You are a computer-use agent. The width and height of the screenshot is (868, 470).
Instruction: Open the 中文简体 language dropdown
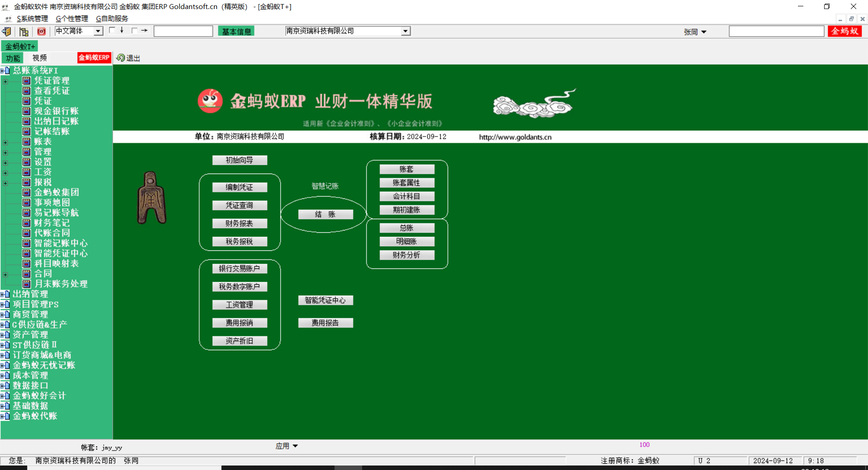(x=98, y=31)
